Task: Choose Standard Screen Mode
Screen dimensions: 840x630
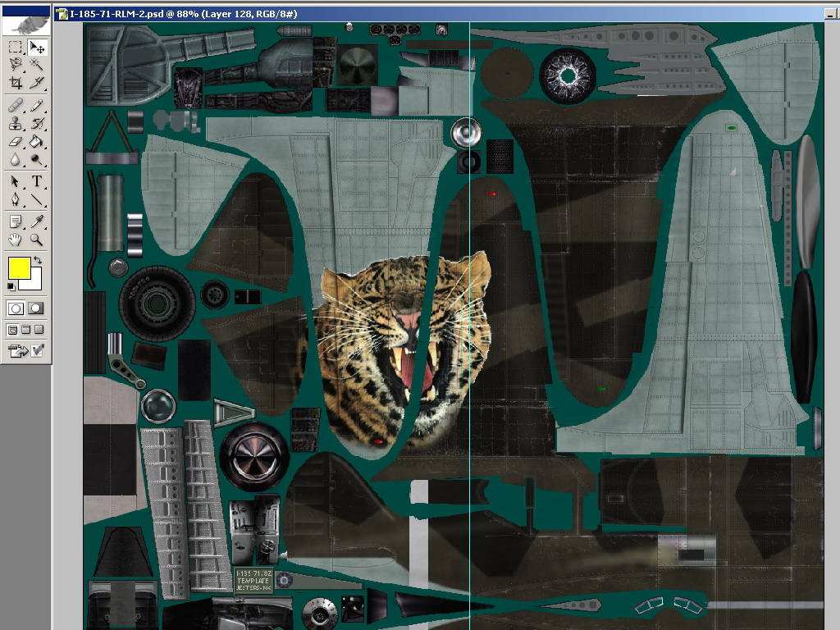Action: tap(13, 330)
